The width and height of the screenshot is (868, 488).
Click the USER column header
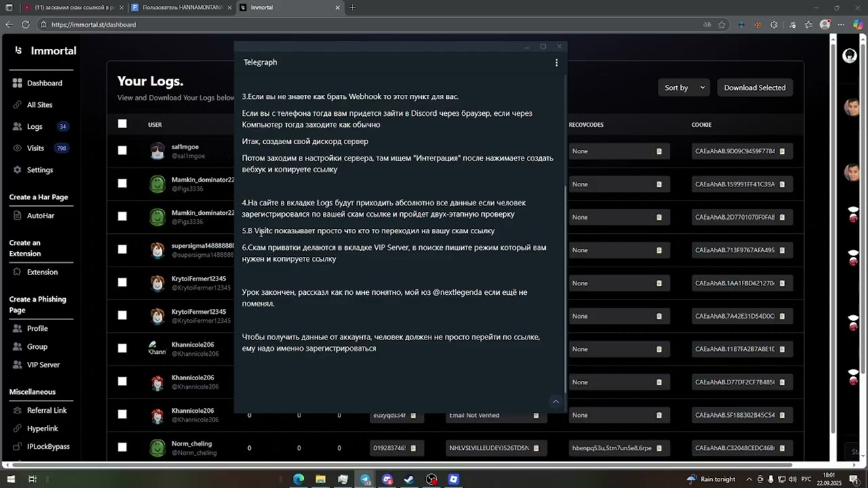pyautogui.click(x=155, y=125)
